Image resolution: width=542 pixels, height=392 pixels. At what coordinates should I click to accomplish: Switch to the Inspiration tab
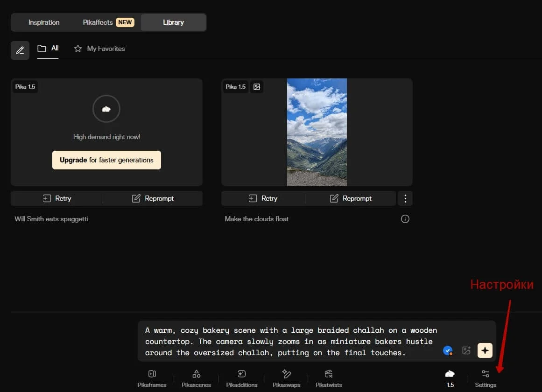(44, 22)
